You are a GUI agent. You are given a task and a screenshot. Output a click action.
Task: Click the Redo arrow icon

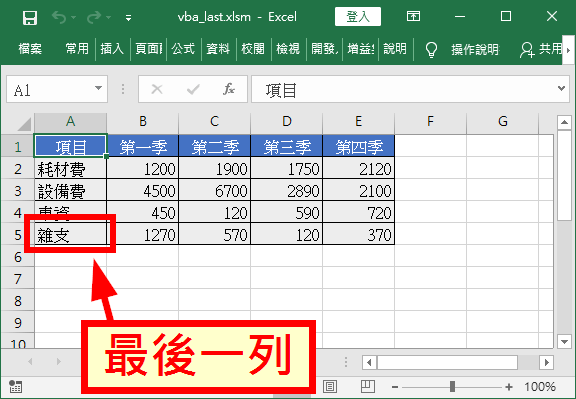click(x=94, y=17)
